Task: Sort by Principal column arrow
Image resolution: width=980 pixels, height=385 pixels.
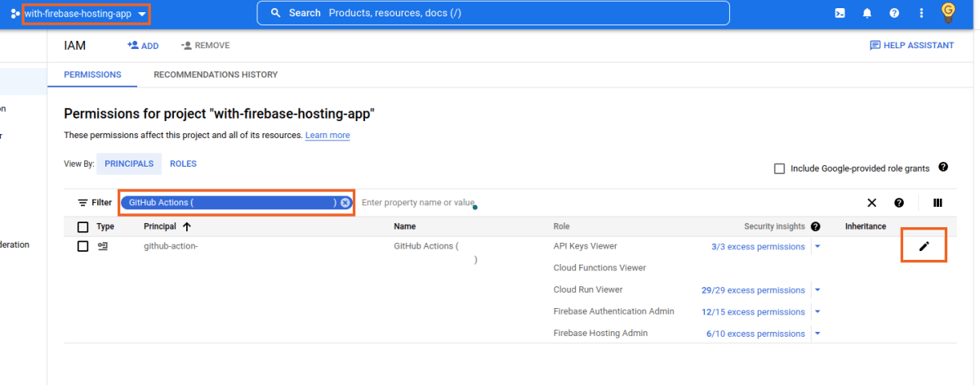Action: click(187, 226)
